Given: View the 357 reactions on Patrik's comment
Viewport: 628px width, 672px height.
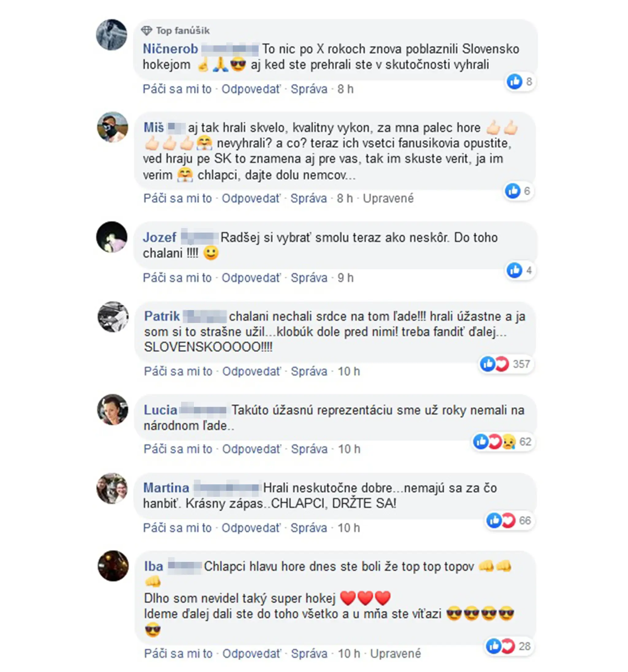Looking at the screenshot, I should pyautogui.click(x=506, y=364).
